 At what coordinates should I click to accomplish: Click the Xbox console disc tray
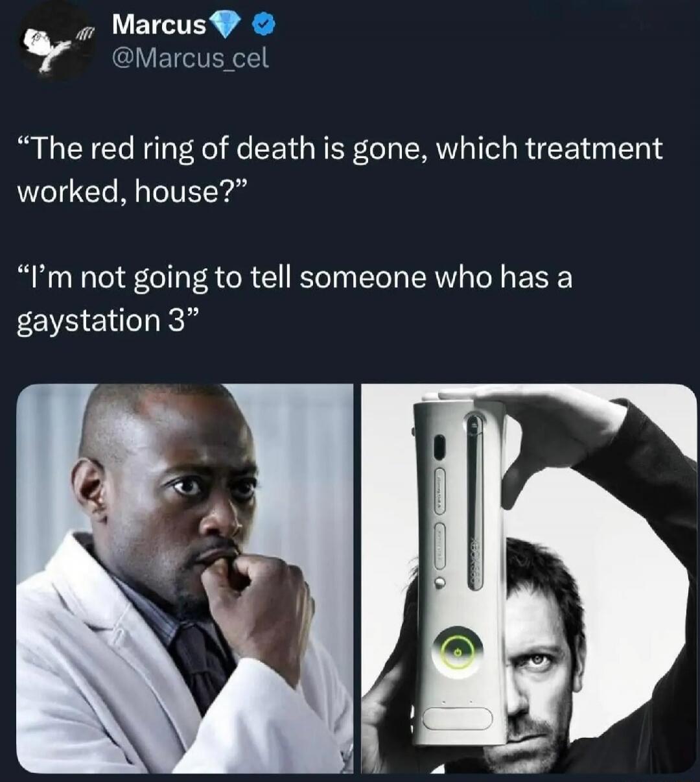[475, 503]
